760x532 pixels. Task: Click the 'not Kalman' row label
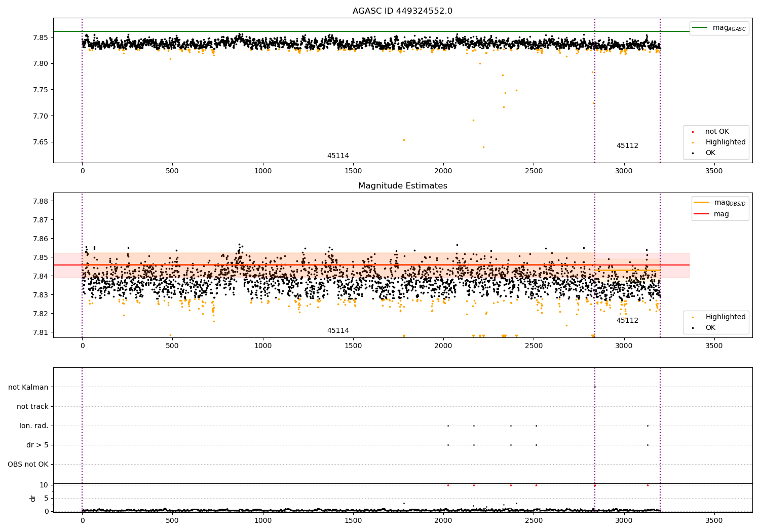[28, 387]
